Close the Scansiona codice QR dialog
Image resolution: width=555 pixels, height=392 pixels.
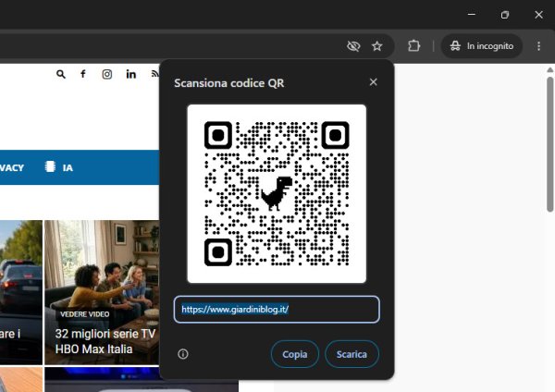click(373, 82)
